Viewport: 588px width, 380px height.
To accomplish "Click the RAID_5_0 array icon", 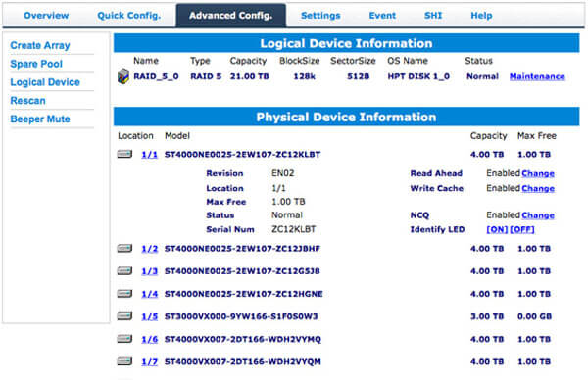I will (x=123, y=76).
